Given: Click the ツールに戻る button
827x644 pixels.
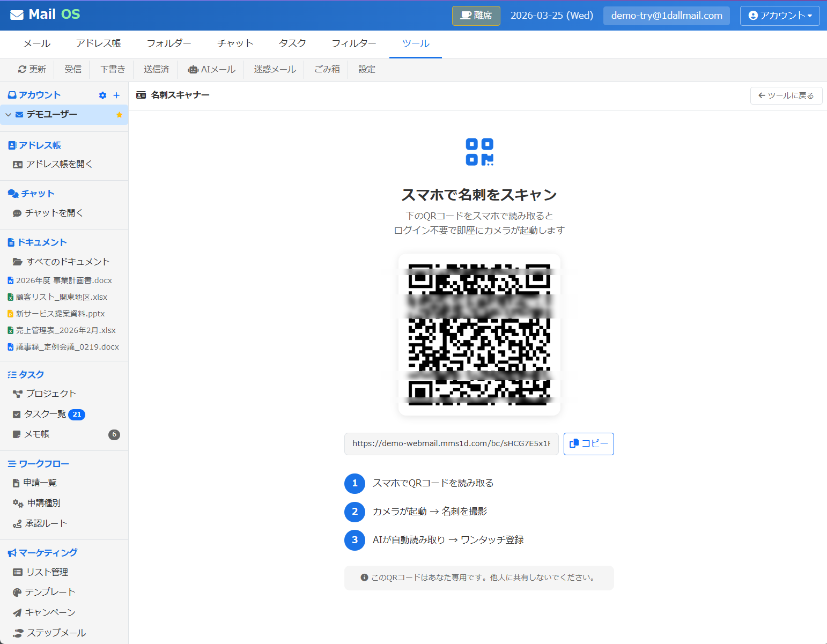Looking at the screenshot, I should pyautogui.click(x=786, y=95).
